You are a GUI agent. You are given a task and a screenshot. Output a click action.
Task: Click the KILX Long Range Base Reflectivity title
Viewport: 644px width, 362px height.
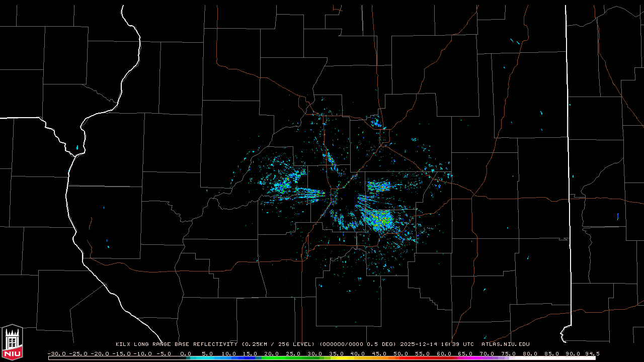tap(176, 344)
